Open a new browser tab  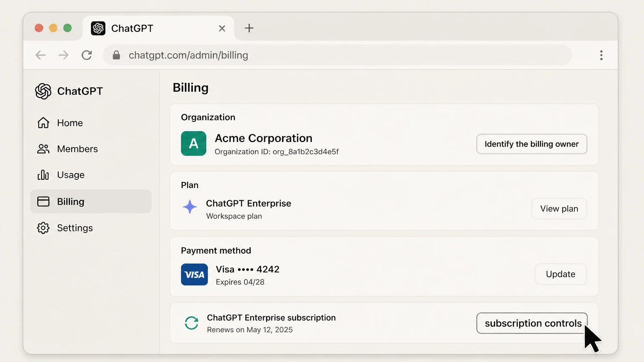249,28
